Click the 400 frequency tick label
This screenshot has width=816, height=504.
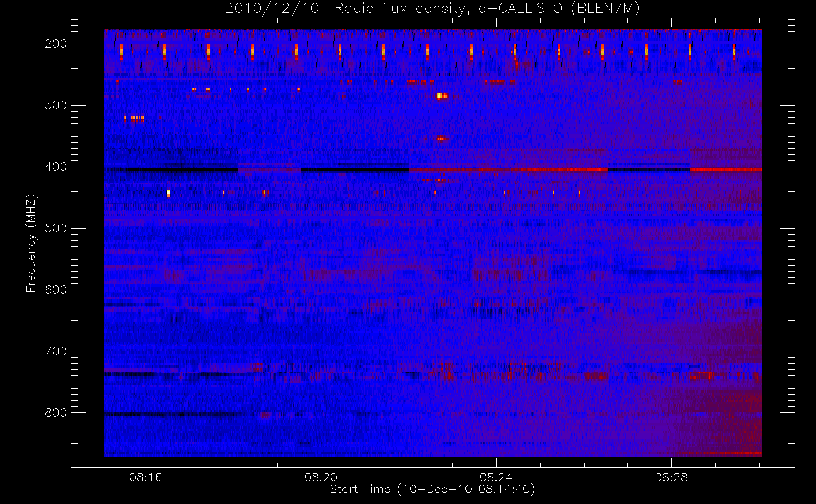click(x=56, y=167)
